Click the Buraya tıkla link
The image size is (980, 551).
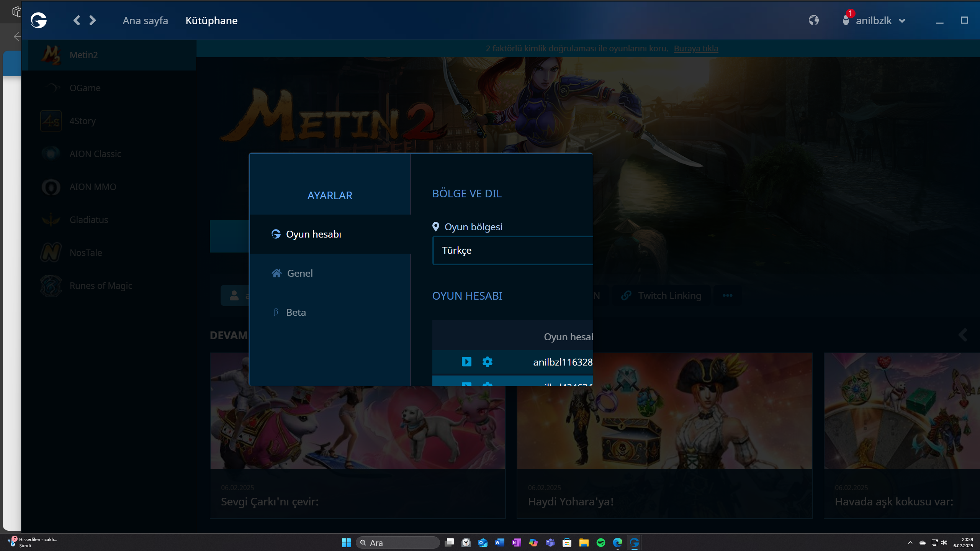tap(696, 49)
